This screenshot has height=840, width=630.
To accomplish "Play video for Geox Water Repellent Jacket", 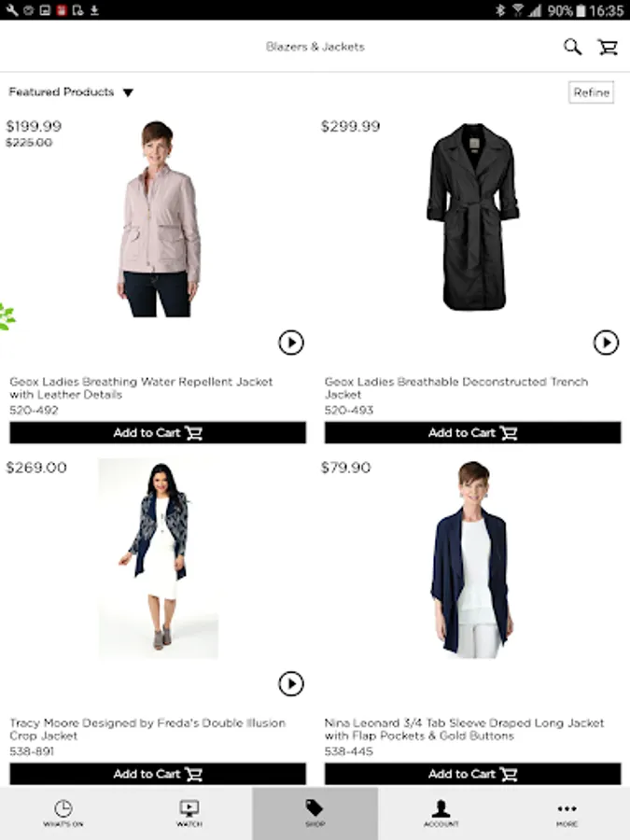I will (291, 343).
